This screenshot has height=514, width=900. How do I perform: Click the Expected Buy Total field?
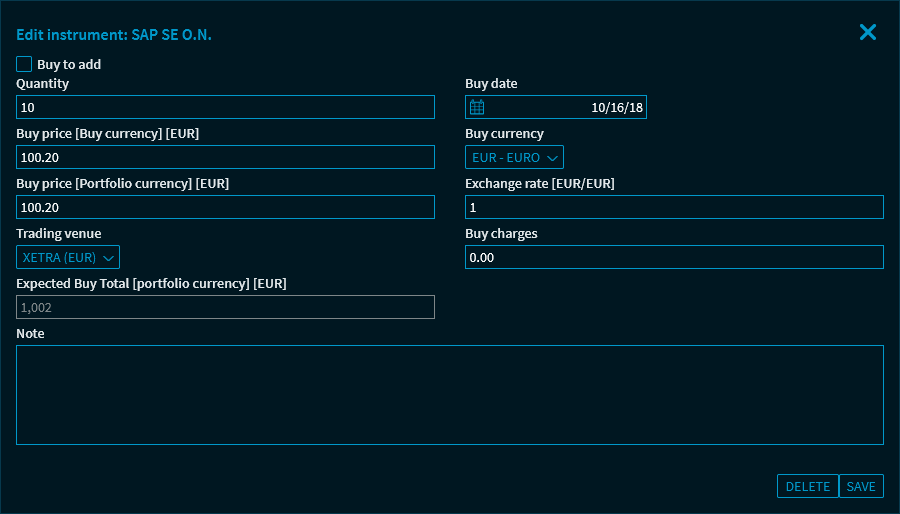(225, 307)
